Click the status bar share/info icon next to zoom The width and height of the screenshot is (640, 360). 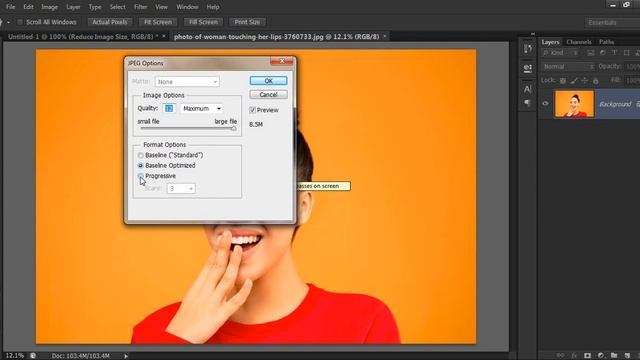pyautogui.click(x=33, y=356)
